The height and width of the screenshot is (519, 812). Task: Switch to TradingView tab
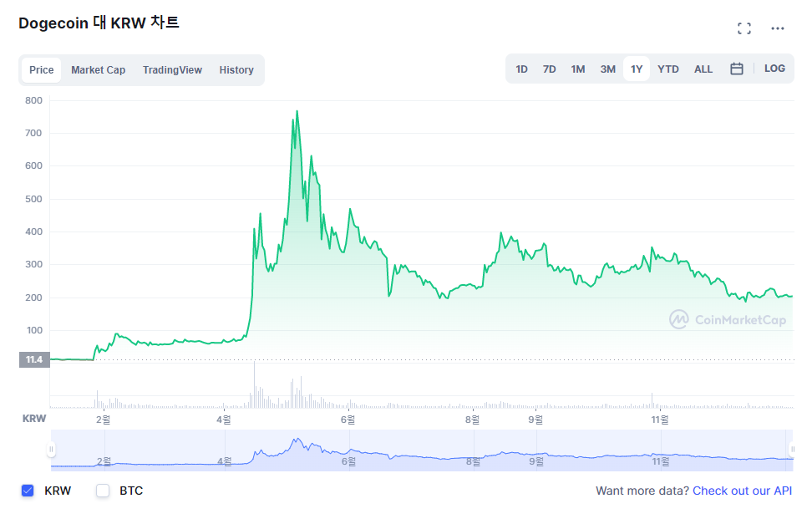(172, 70)
